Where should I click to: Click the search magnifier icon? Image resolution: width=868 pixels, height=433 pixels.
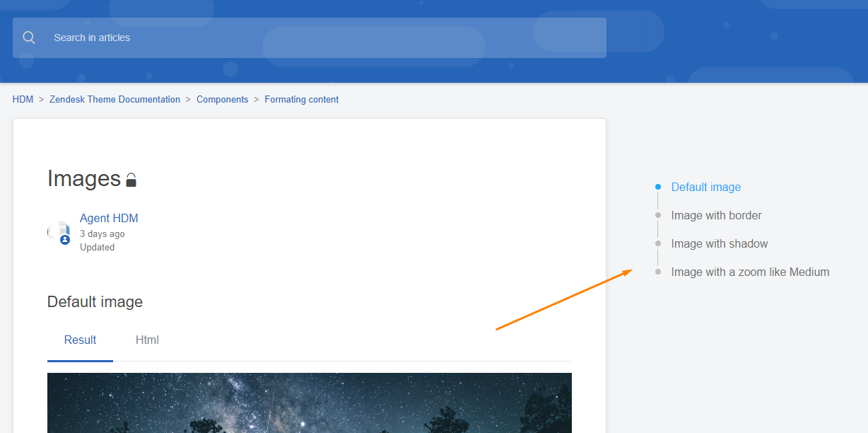click(29, 37)
